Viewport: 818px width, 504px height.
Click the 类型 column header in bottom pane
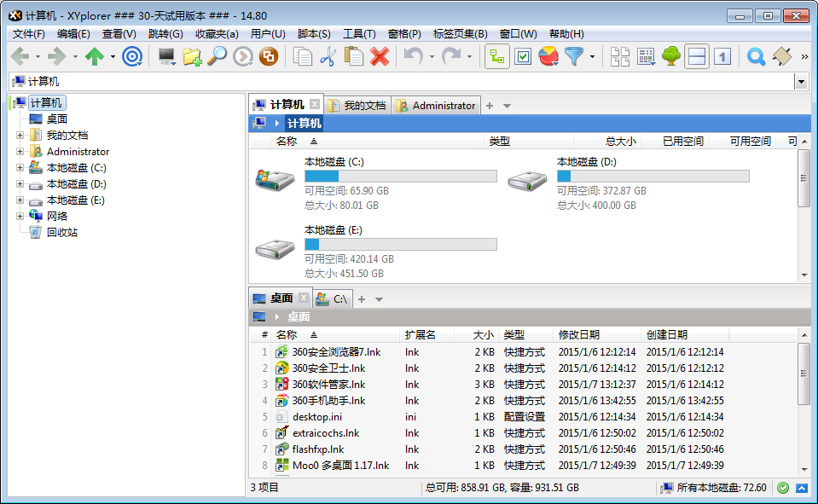click(514, 335)
